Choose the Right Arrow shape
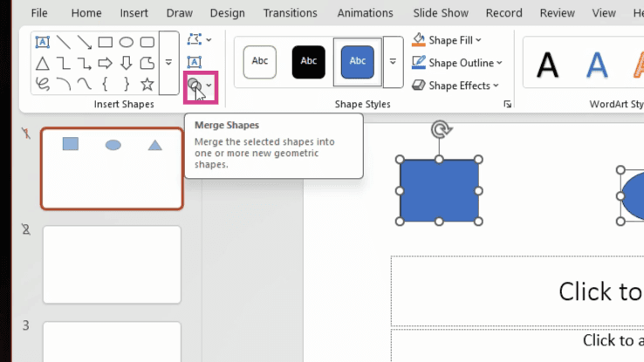 [105, 63]
